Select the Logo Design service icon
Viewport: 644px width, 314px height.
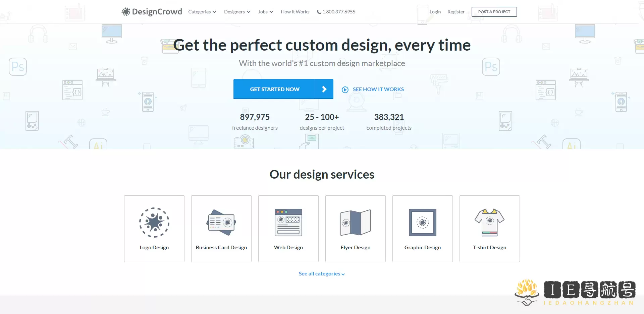click(x=154, y=222)
